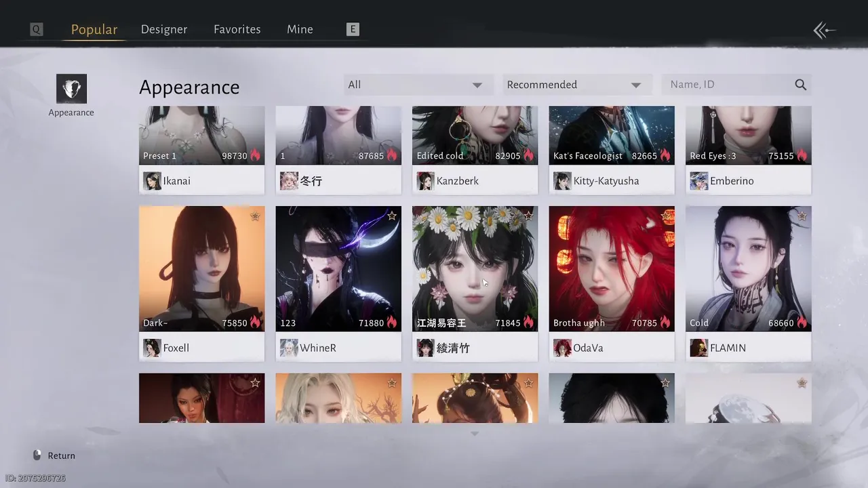Toggle star on bottom-row red dress preset
Image resolution: width=868 pixels, height=488 pixels.
click(255, 383)
